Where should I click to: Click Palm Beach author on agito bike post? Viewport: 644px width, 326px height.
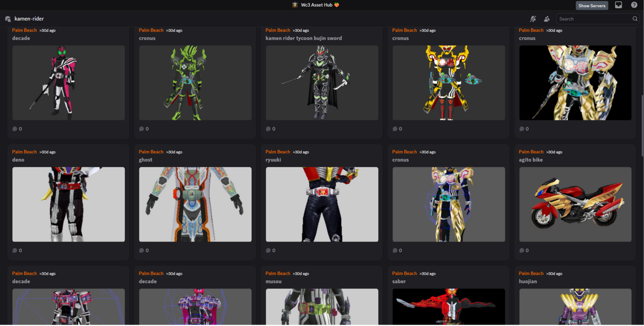(x=531, y=152)
